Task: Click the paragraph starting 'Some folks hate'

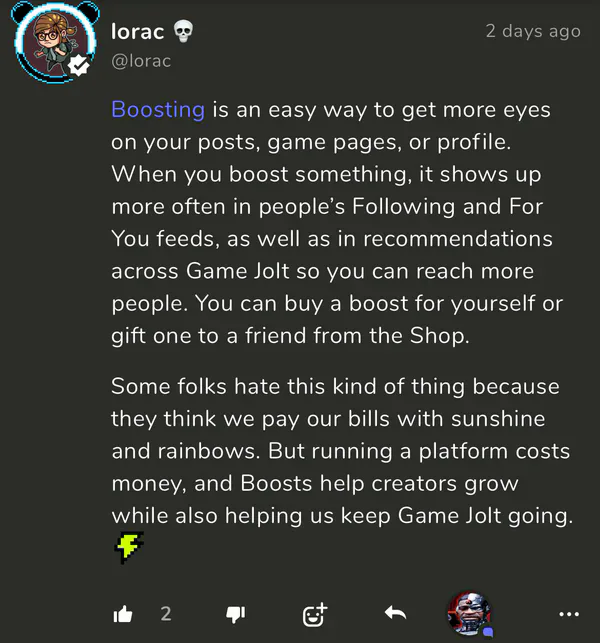Action: (340, 450)
